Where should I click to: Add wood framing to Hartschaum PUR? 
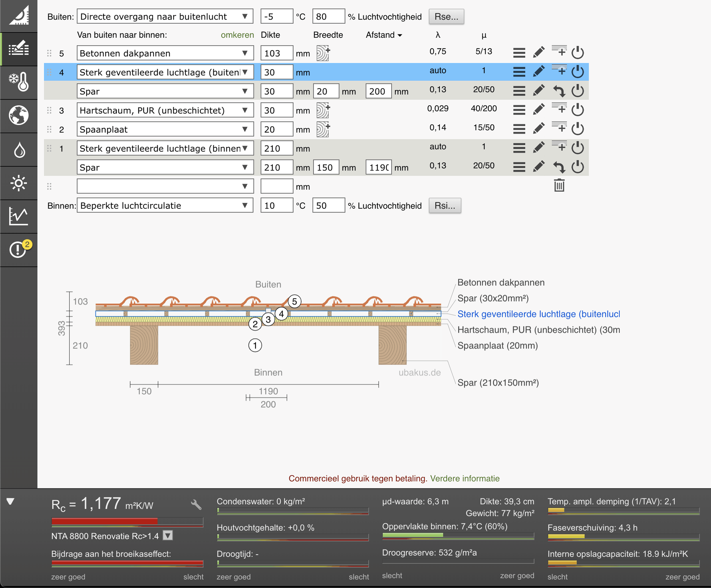[x=323, y=110]
